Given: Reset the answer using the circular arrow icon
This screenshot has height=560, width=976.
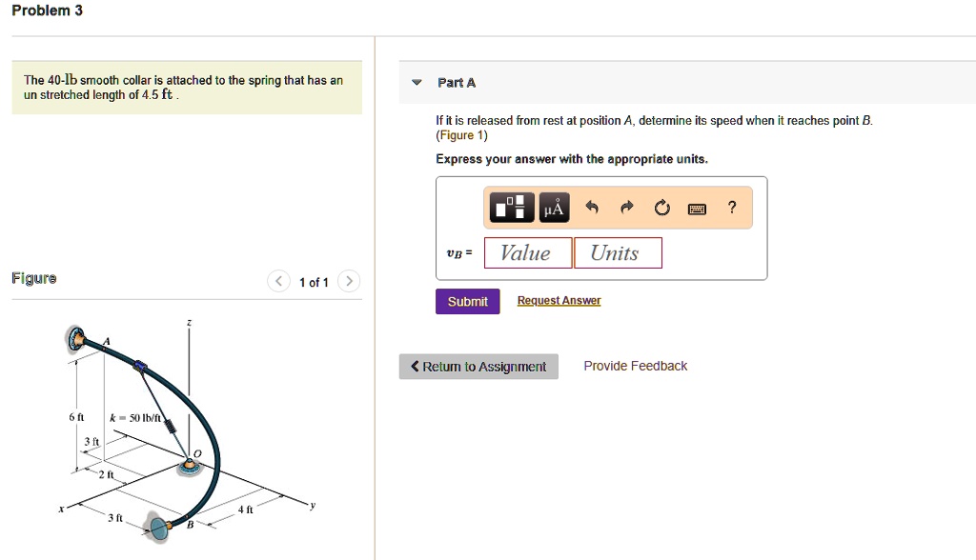Looking at the screenshot, I should click(x=661, y=207).
